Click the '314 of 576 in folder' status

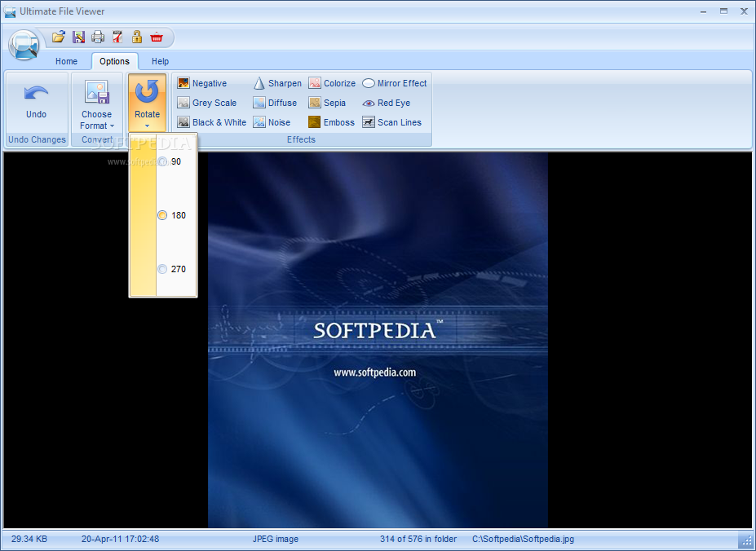(x=418, y=539)
